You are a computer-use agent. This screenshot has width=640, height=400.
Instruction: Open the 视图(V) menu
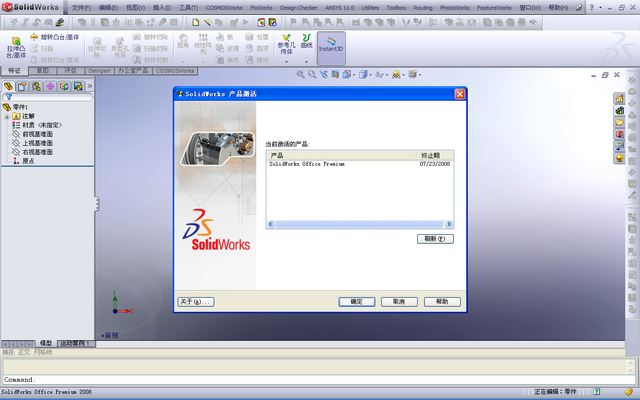point(135,8)
